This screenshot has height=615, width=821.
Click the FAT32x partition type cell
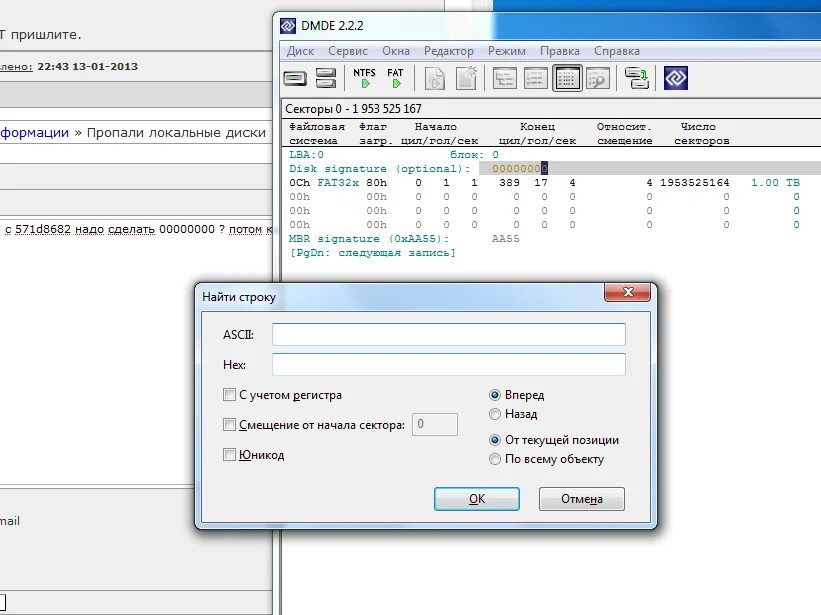coord(338,183)
